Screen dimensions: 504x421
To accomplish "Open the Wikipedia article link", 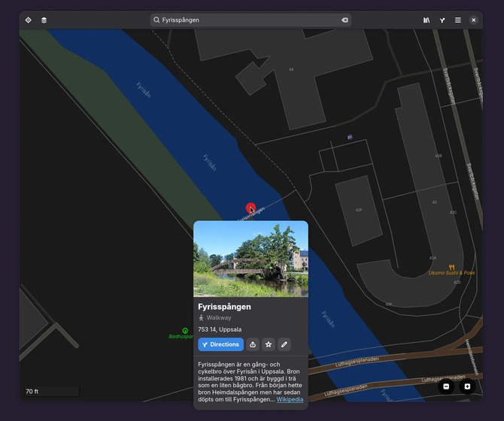I will coord(290,400).
